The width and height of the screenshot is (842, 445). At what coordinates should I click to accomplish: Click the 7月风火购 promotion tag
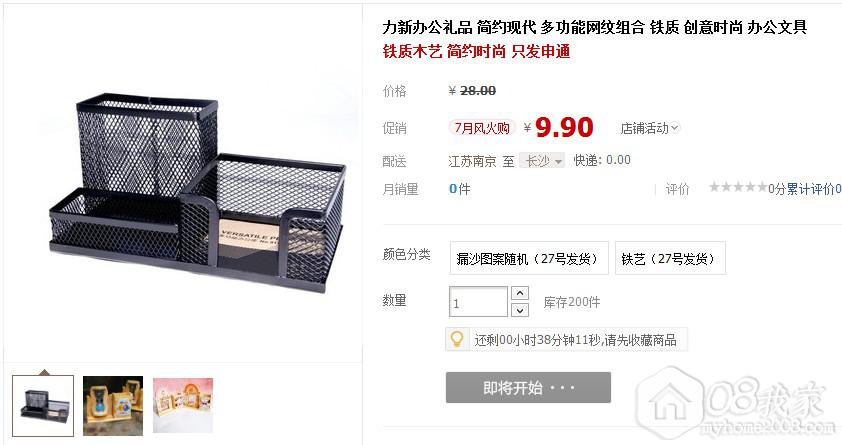(482, 128)
